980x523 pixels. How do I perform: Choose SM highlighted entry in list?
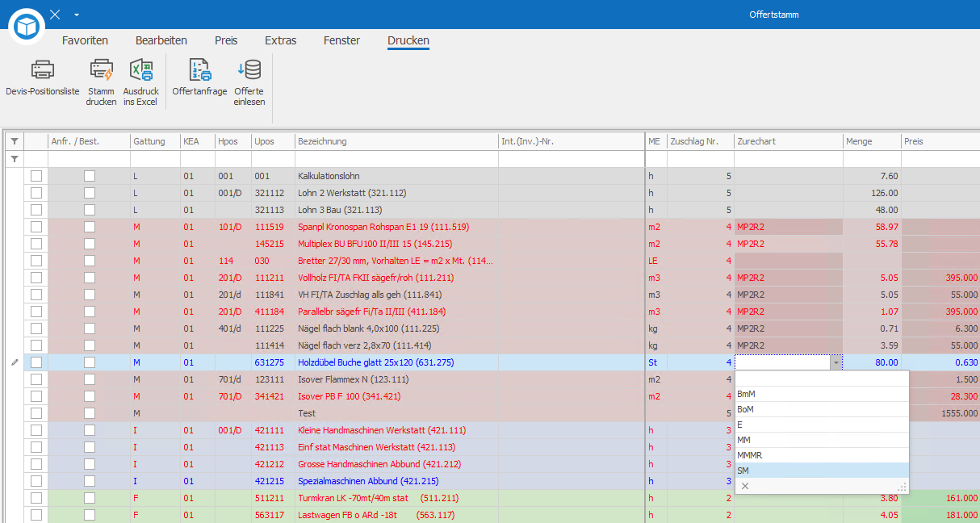coord(822,471)
